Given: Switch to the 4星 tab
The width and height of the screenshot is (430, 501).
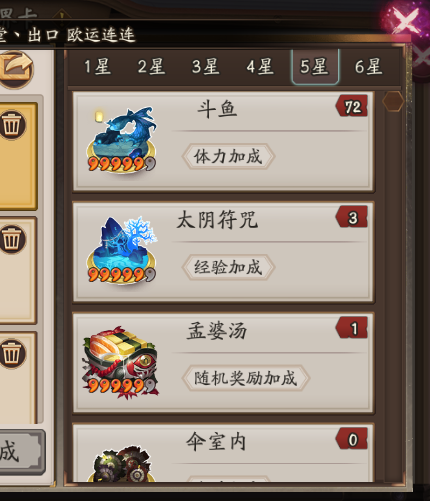Looking at the screenshot, I should point(260,66).
